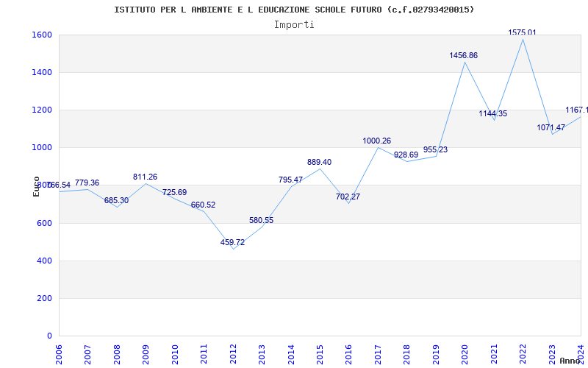Click the 811.26 data point label

click(145, 177)
